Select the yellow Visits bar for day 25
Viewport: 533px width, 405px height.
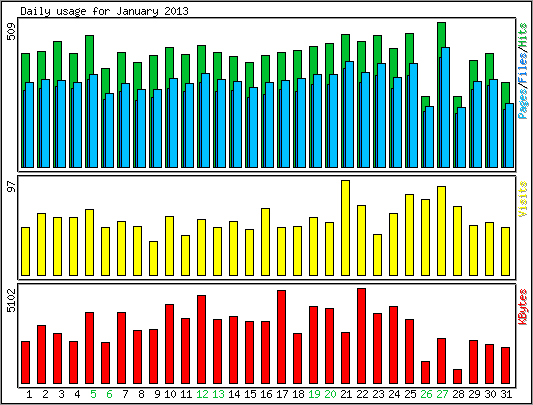(409, 235)
